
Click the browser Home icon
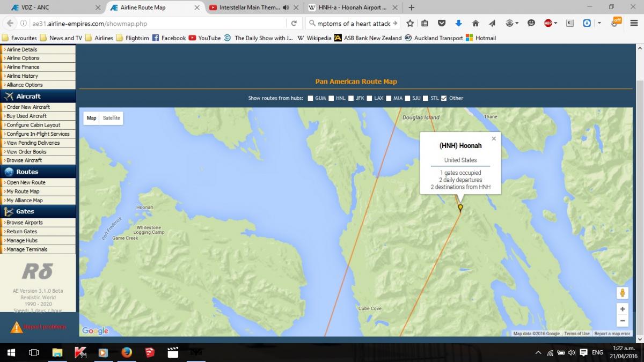pos(475,23)
